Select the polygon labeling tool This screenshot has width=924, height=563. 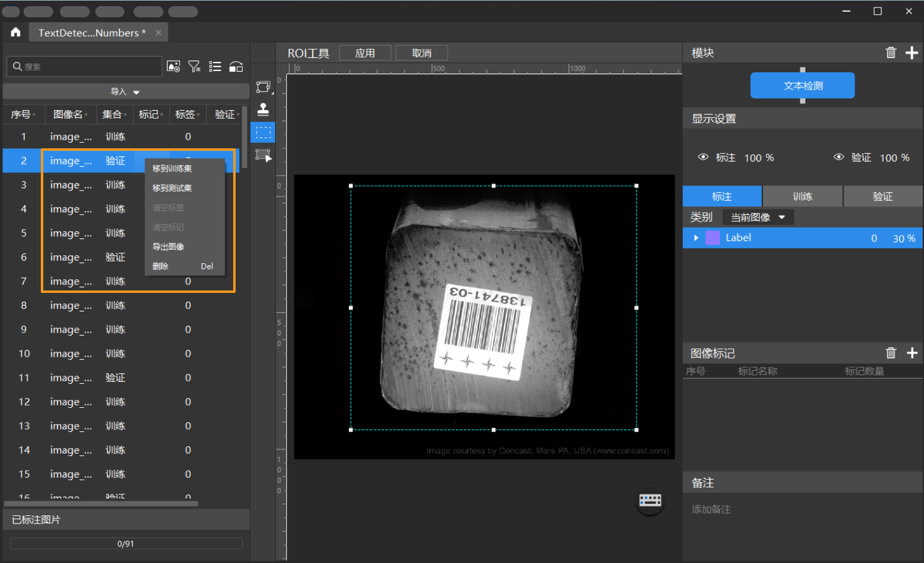263,87
